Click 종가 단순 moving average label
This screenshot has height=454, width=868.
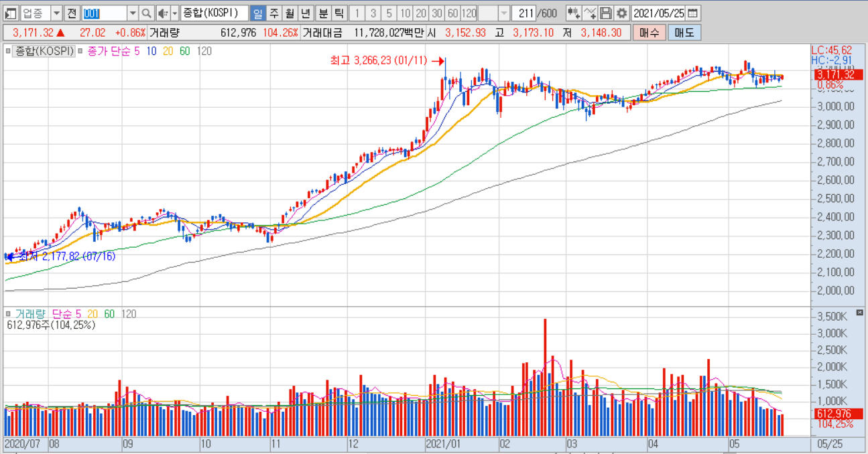click(109, 50)
